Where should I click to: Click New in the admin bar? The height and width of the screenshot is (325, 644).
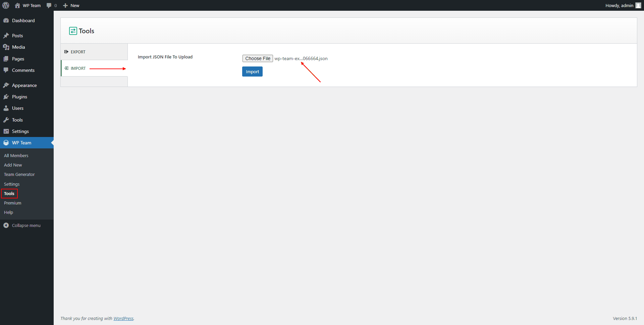click(75, 5)
